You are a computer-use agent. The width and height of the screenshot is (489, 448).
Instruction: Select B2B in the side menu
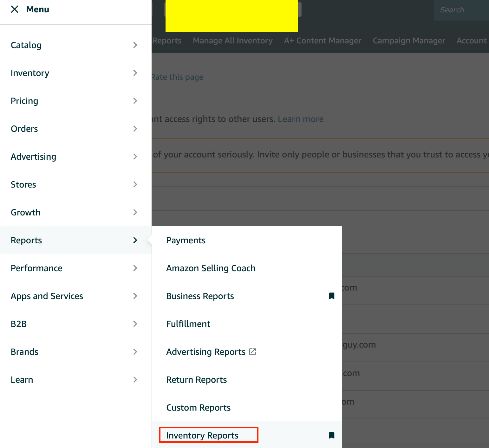(76, 324)
